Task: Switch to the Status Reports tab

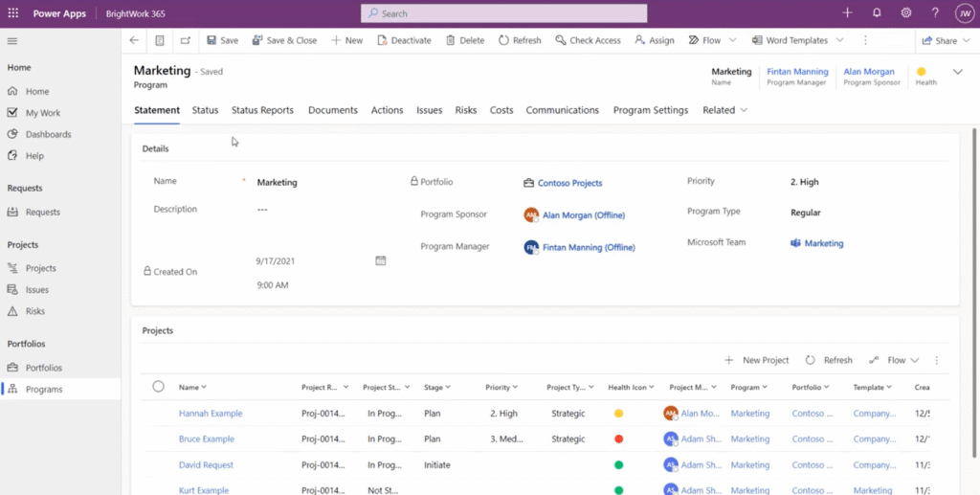Action: pyautogui.click(x=262, y=110)
